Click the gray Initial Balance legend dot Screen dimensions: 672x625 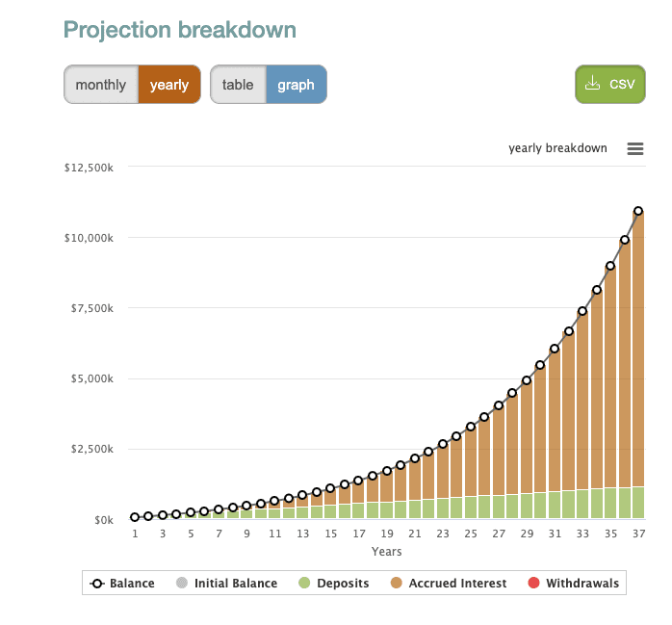pyautogui.click(x=182, y=584)
